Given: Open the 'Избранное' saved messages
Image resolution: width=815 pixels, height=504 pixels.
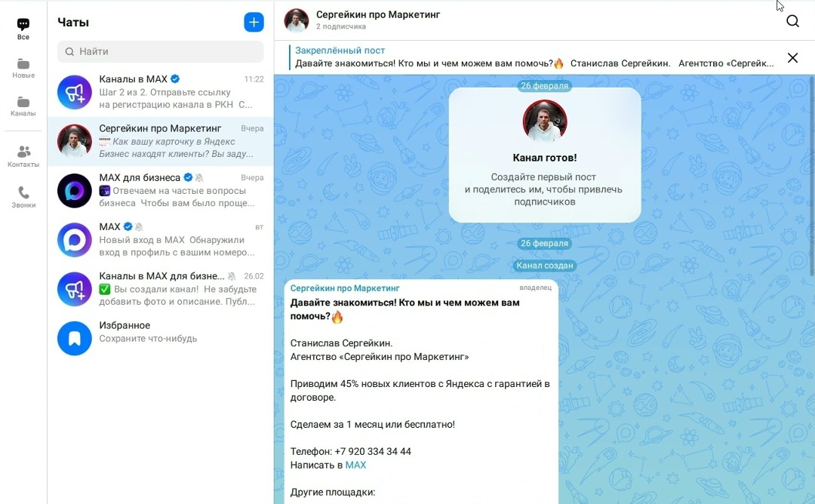Looking at the screenshot, I should 161,338.
